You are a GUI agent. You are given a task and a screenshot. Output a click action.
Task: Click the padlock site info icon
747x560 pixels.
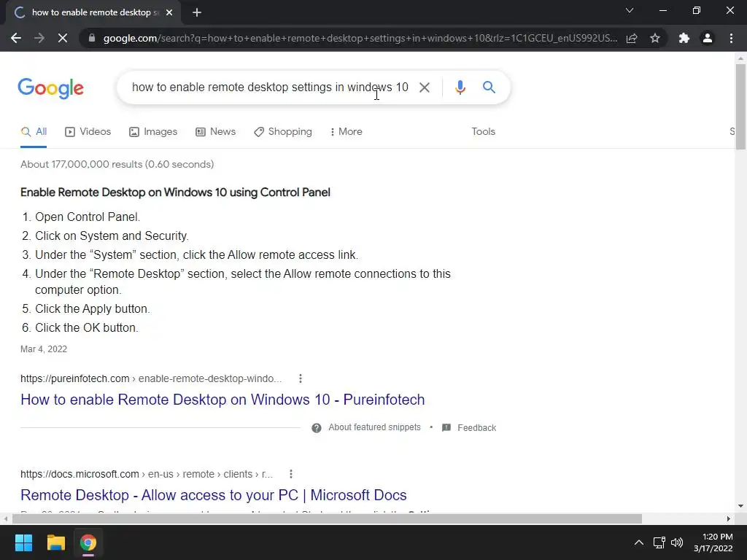92,38
